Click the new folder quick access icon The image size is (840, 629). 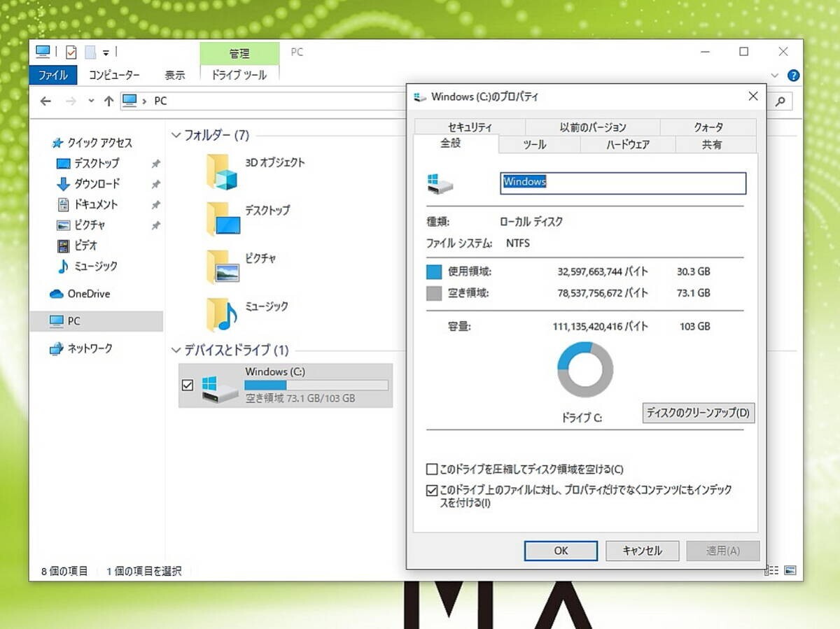90,52
